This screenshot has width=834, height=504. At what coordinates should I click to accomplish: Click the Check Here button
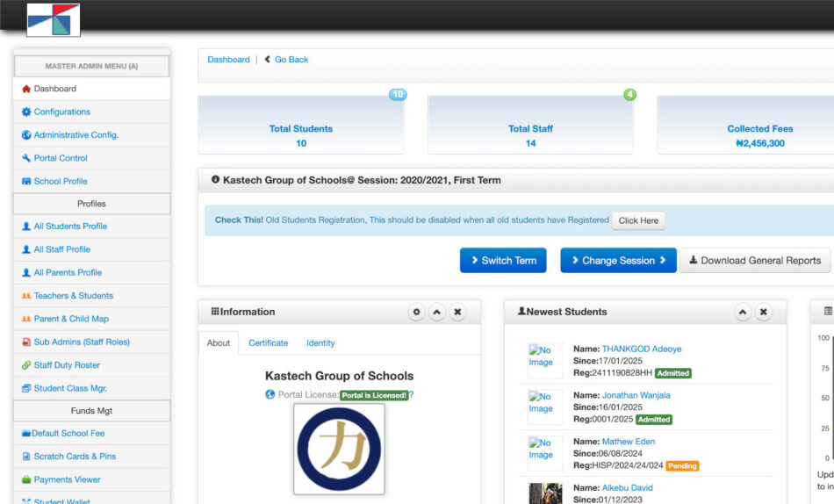[x=638, y=220]
